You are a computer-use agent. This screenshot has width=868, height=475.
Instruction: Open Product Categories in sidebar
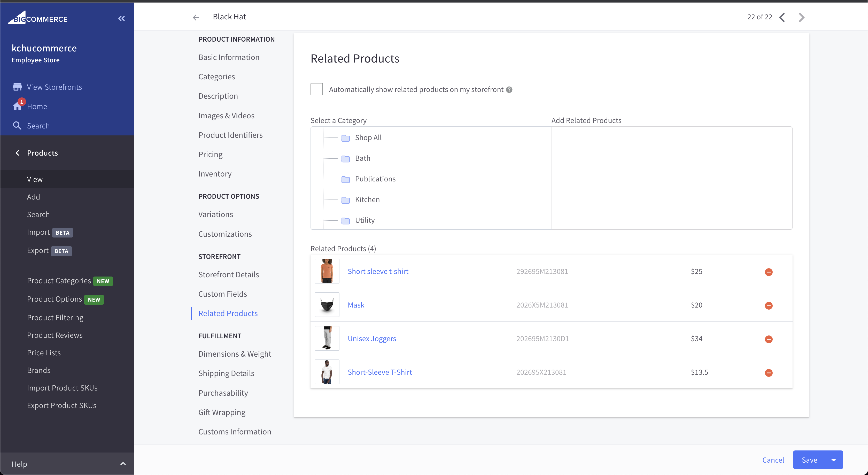[59, 280]
